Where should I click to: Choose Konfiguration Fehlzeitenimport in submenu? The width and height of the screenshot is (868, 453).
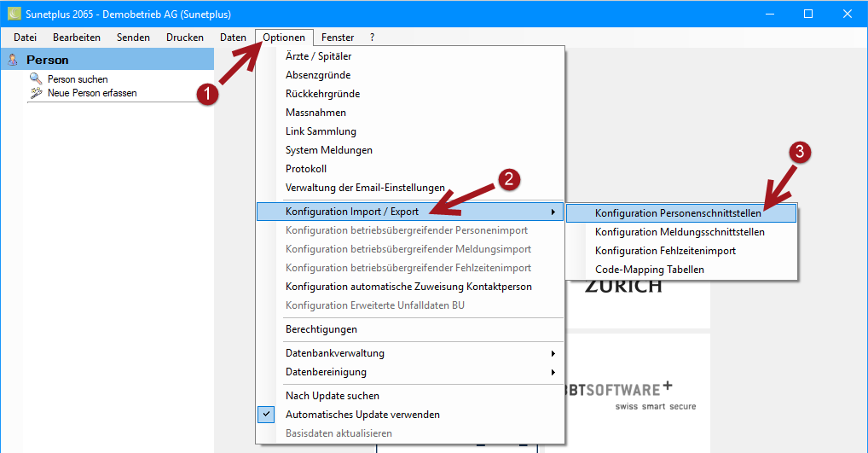[x=681, y=251]
